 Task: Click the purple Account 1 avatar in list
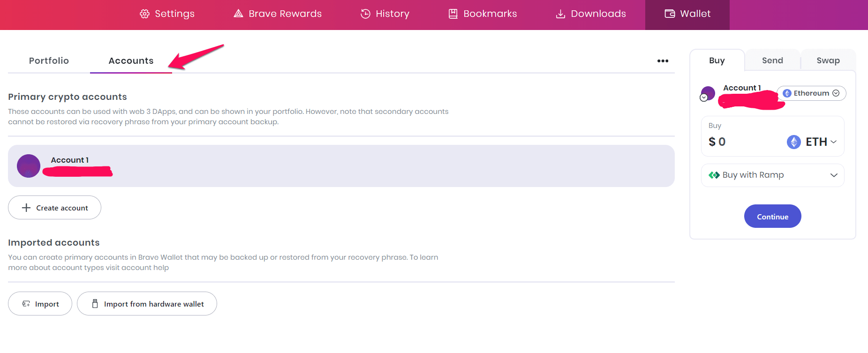[x=29, y=166]
